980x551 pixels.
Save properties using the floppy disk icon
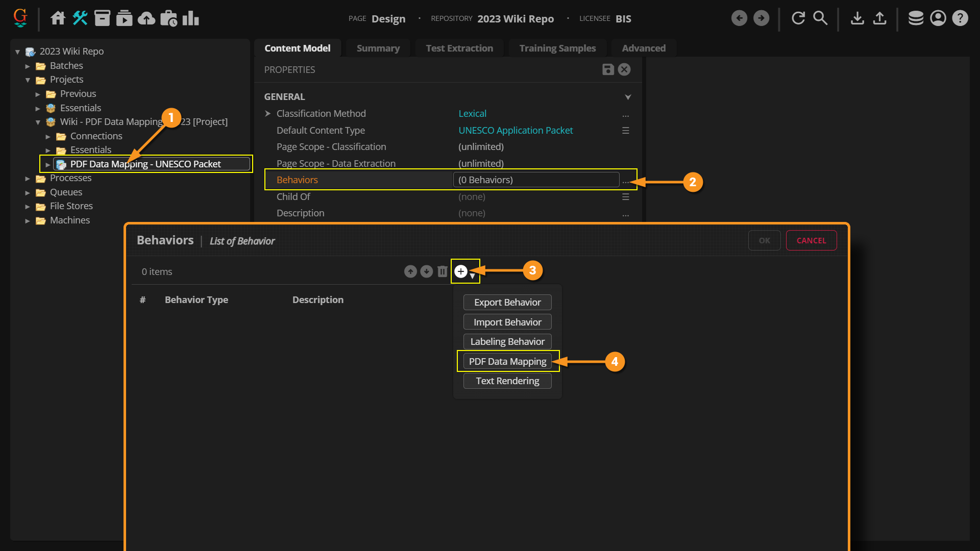(607, 69)
